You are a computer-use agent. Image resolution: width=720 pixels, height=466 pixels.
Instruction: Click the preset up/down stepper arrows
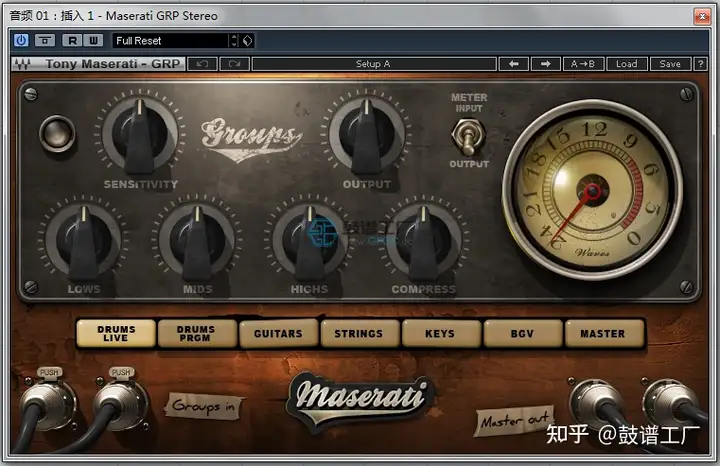coord(234,41)
